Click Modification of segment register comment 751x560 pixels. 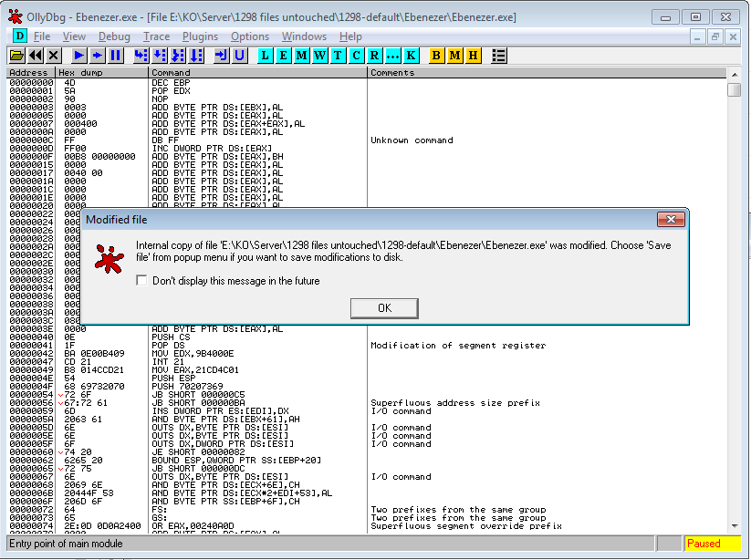[x=458, y=345]
